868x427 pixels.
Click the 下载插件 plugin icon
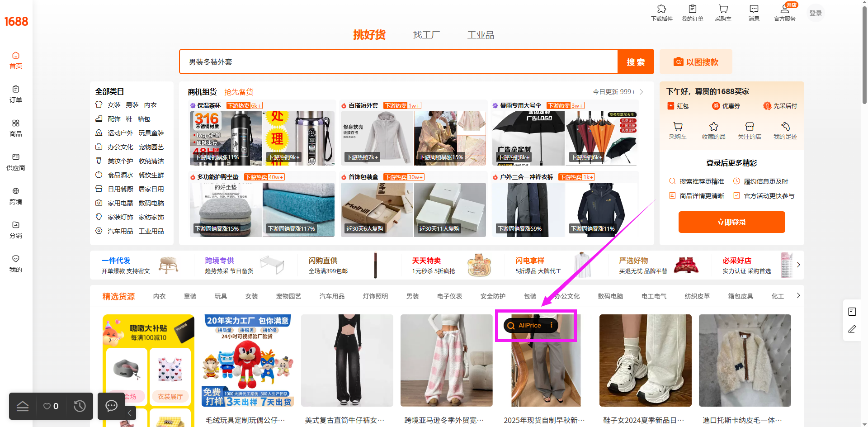click(662, 13)
